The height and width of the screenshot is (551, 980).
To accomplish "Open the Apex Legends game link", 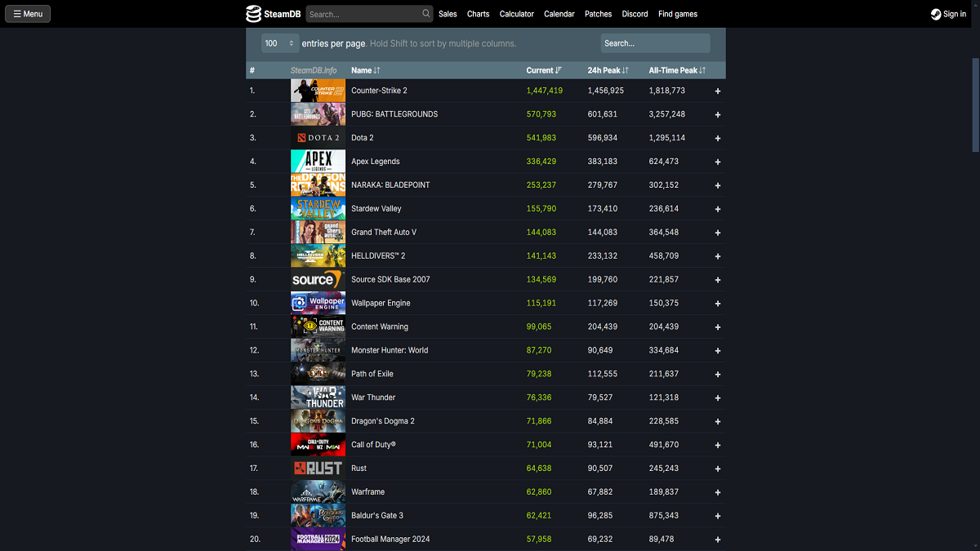I will (375, 162).
